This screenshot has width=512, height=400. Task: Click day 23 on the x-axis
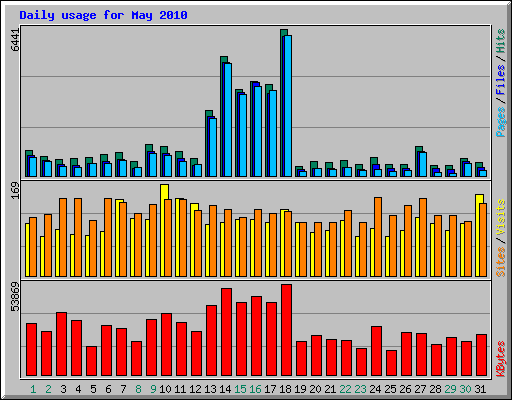(360, 389)
